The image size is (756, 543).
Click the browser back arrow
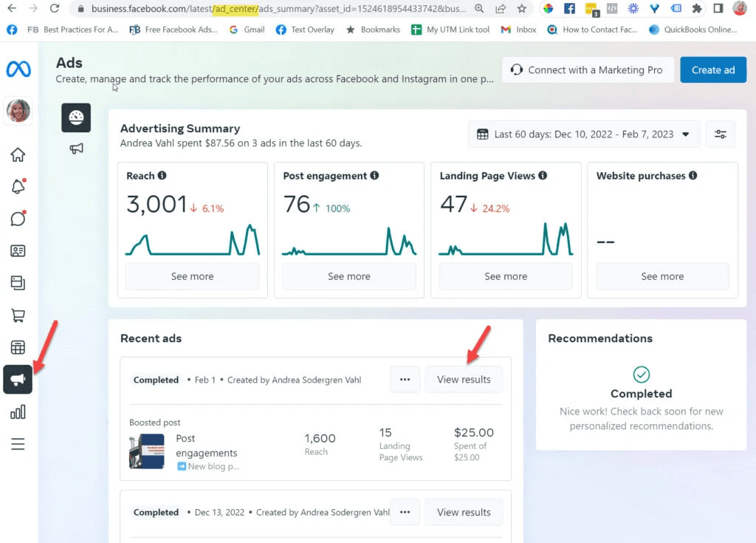12,8
